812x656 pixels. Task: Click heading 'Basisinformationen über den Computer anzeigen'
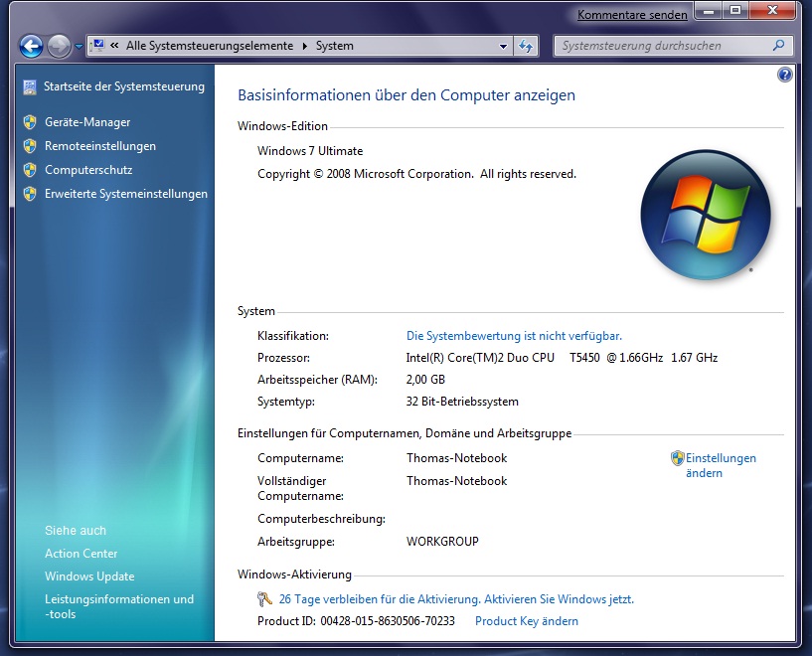click(406, 95)
